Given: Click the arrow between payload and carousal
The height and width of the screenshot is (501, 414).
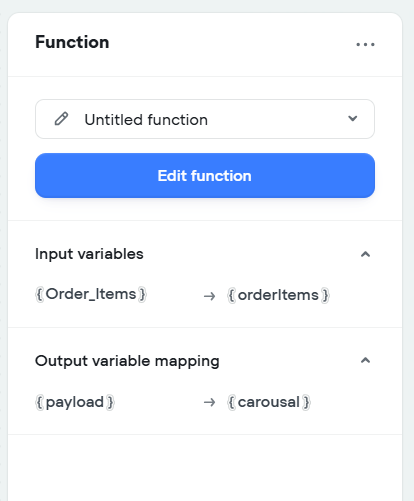Looking at the screenshot, I should (x=209, y=403).
